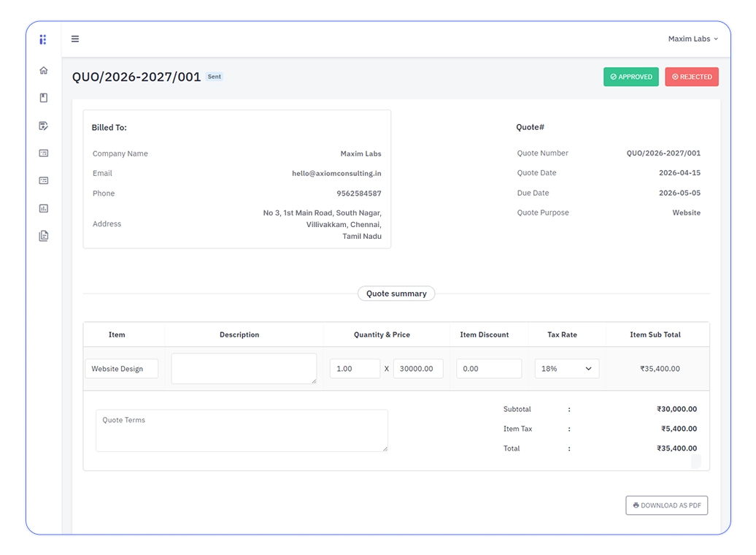The height and width of the screenshot is (555, 756).
Task: Open the Home page from the sidebar
Action: click(x=43, y=70)
